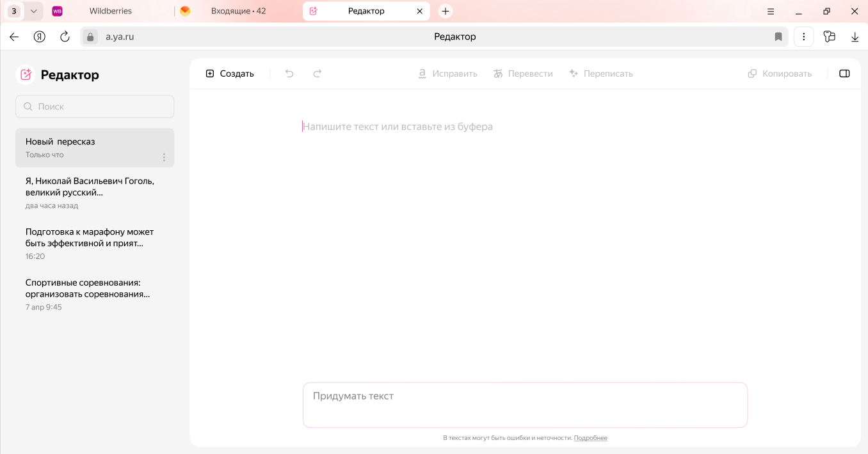
Task: Open browser downloads arrow icon
Action: point(855,37)
